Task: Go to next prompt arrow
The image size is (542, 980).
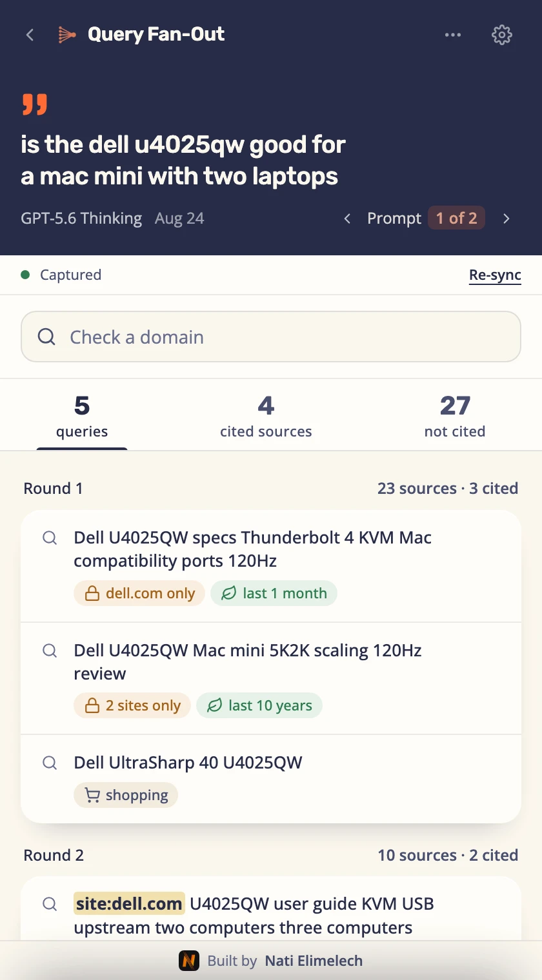Action: pos(507,219)
